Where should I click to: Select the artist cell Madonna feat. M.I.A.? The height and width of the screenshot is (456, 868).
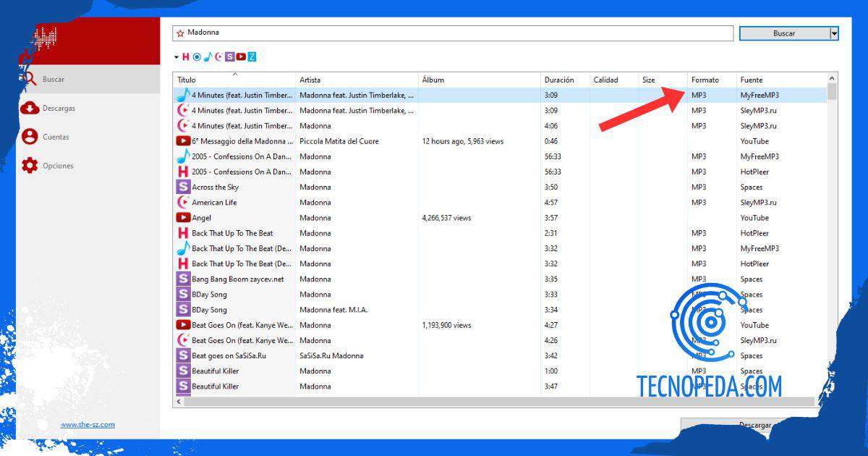(333, 310)
